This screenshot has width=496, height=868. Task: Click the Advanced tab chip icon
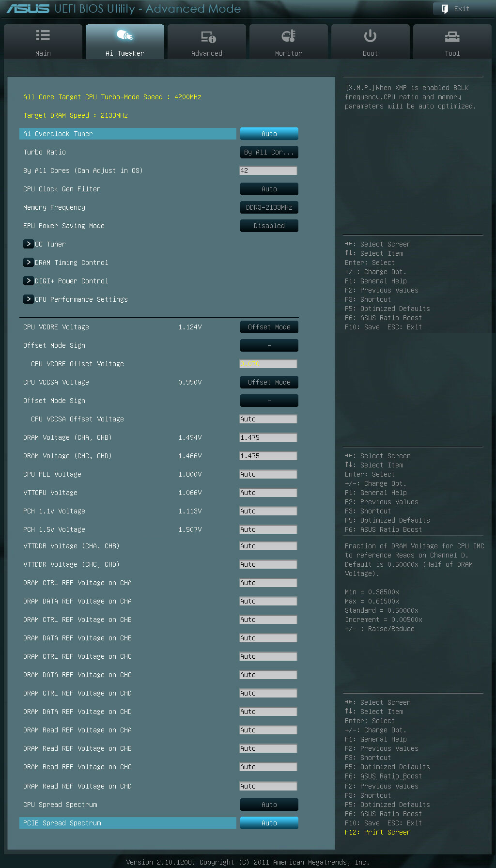click(208, 36)
